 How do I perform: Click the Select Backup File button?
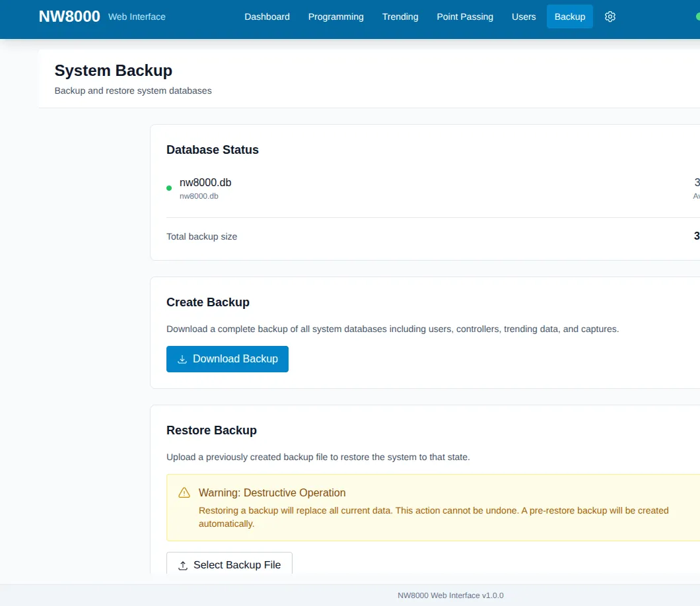pyautogui.click(x=229, y=563)
